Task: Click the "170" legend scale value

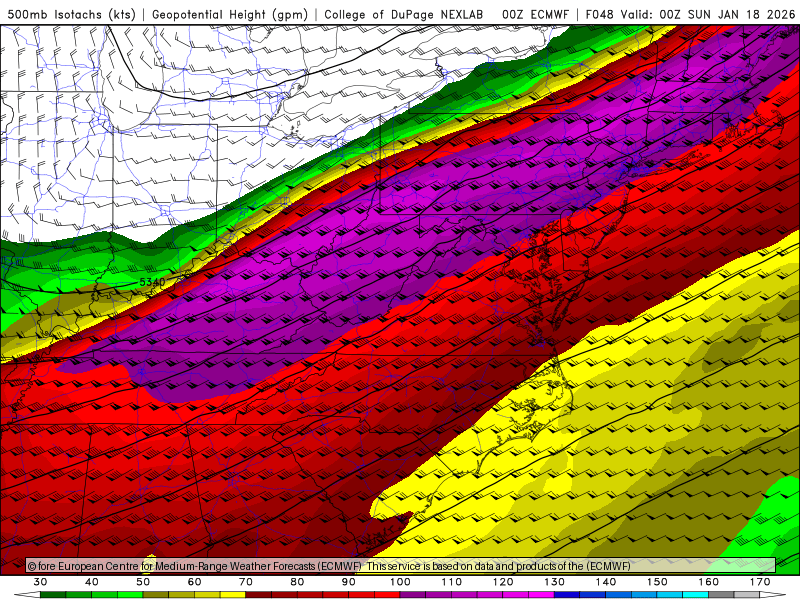Action: click(760, 582)
